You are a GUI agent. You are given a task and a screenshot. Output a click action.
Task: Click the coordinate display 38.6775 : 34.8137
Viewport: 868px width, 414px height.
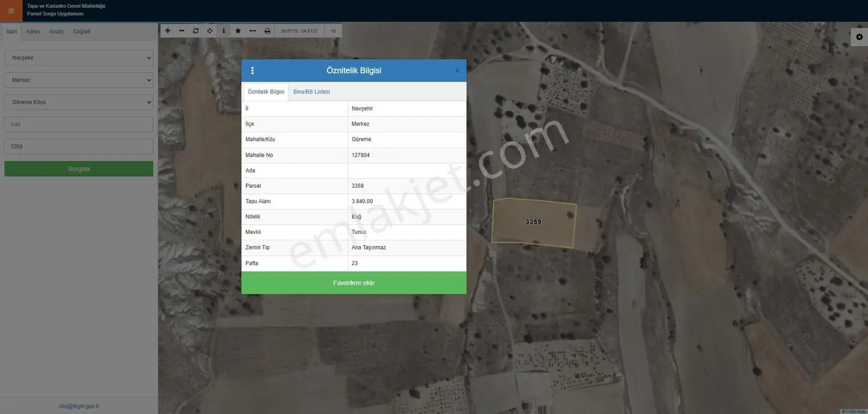click(299, 31)
